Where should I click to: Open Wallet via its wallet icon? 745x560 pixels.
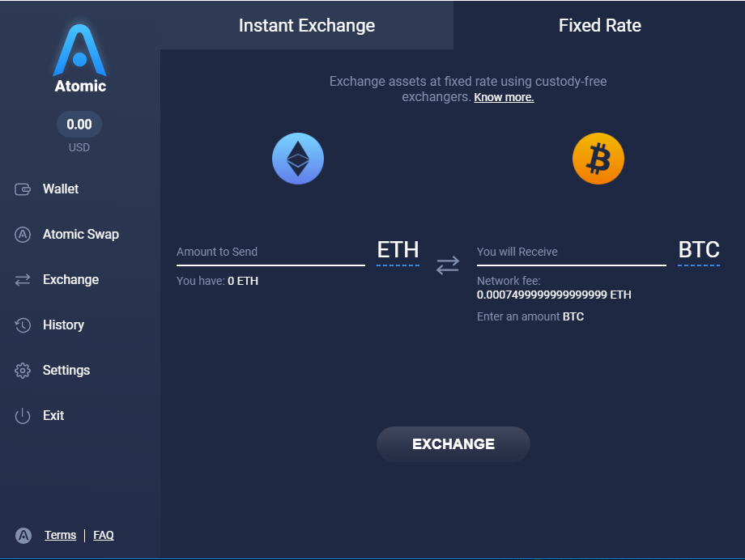click(23, 189)
